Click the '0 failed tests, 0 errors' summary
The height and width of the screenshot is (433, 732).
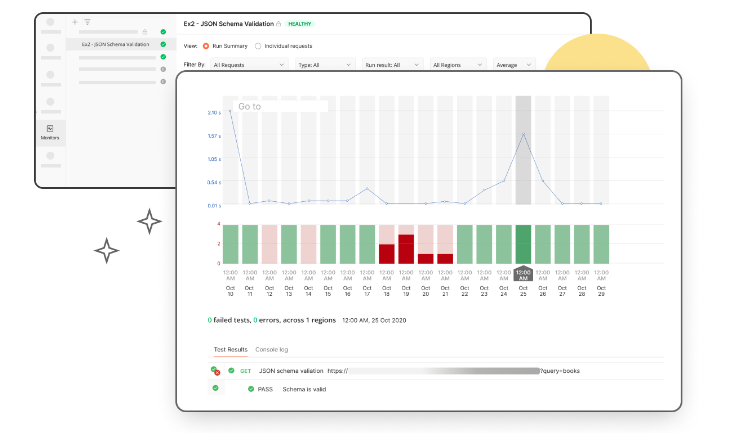272,320
